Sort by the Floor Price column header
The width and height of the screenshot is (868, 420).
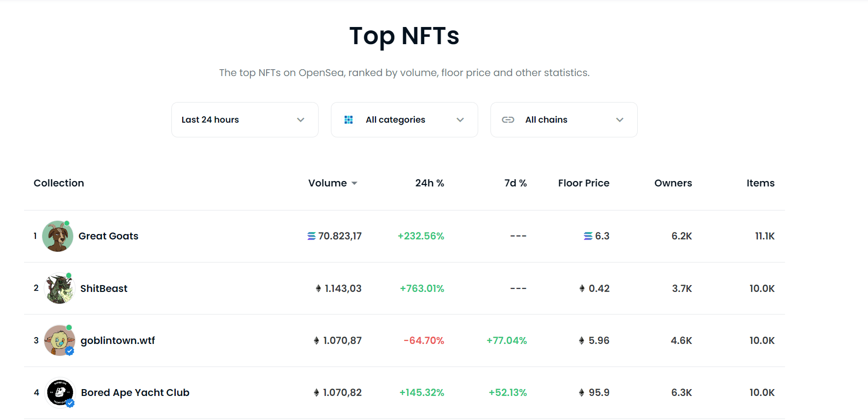(583, 183)
